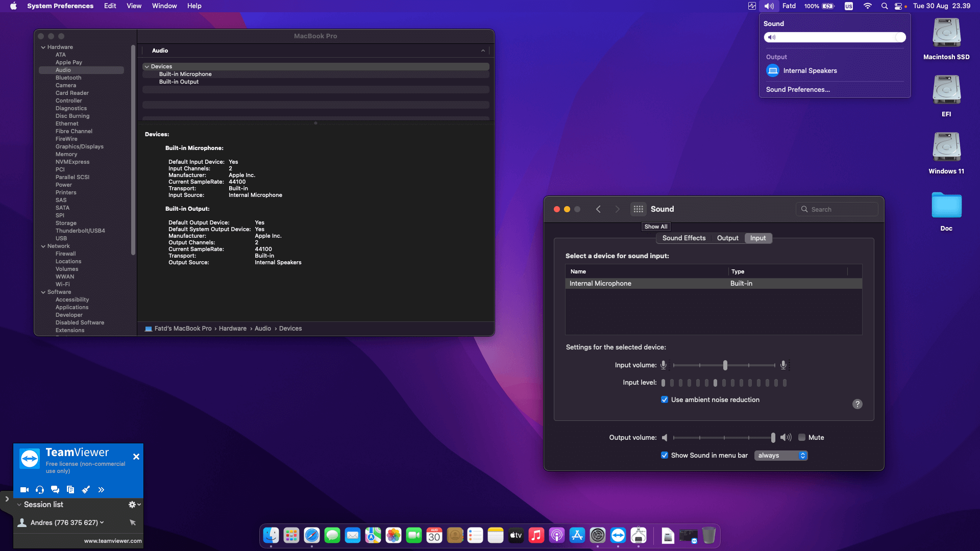Image resolution: width=980 pixels, height=551 pixels.
Task: Click the TeamViewer file transfer icon
Action: (x=70, y=490)
